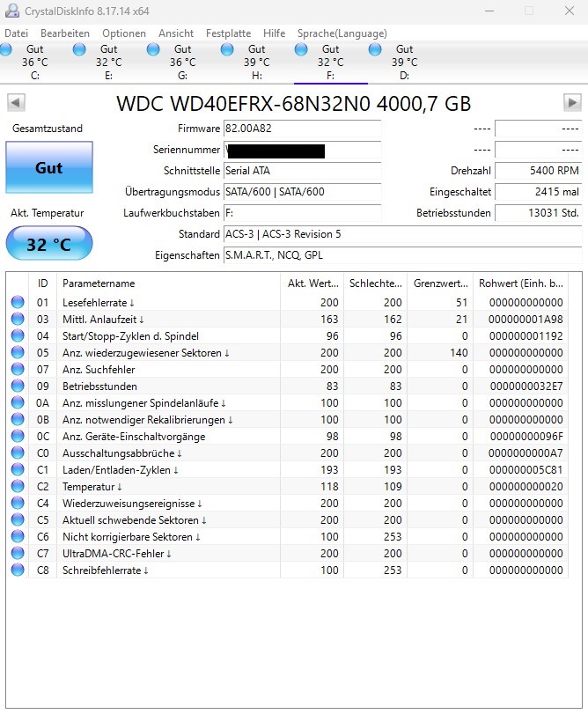Go to next disk arrow
This screenshot has height=714, width=588.
(x=572, y=102)
